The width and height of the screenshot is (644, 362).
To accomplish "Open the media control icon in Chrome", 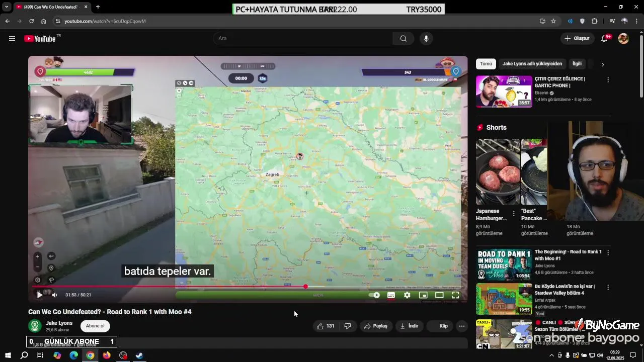I will (612, 21).
